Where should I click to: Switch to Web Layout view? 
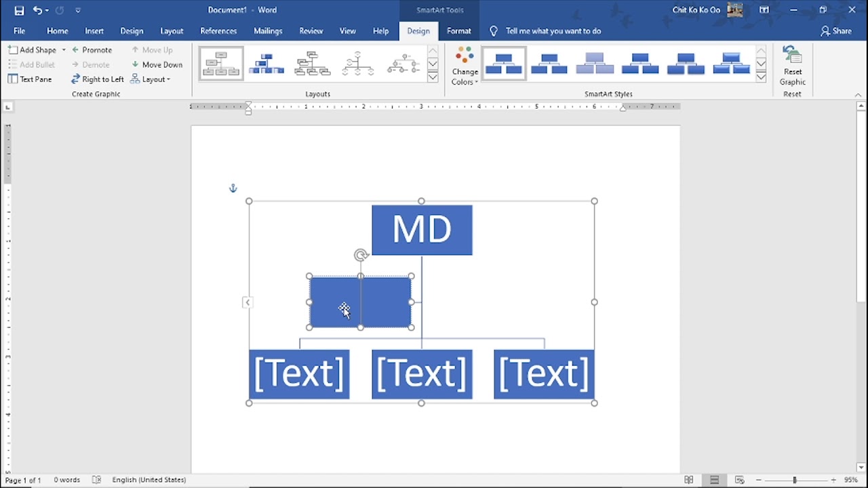point(740,480)
